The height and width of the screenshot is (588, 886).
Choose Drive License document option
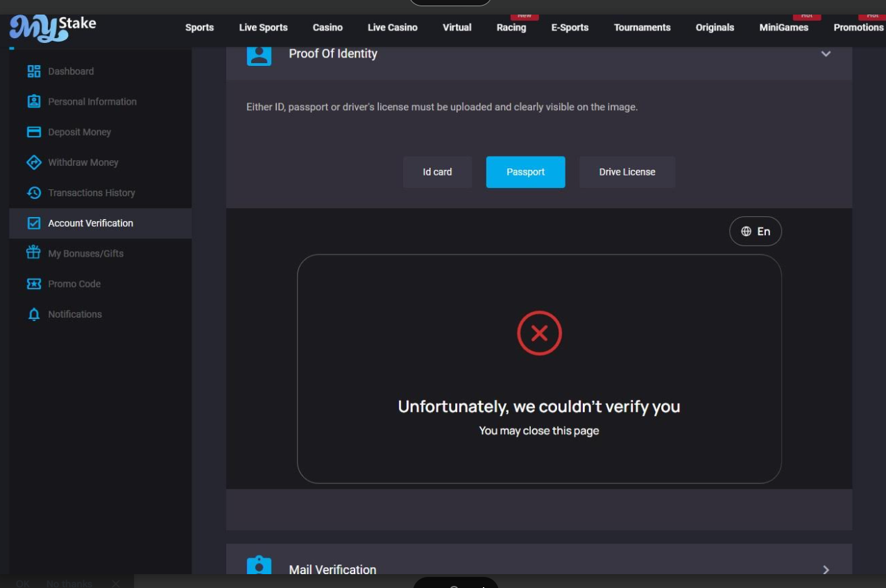pyautogui.click(x=627, y=172)
